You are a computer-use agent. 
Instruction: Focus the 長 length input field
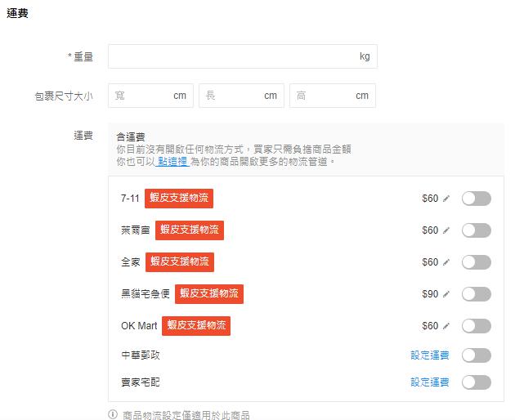[241, 96]
